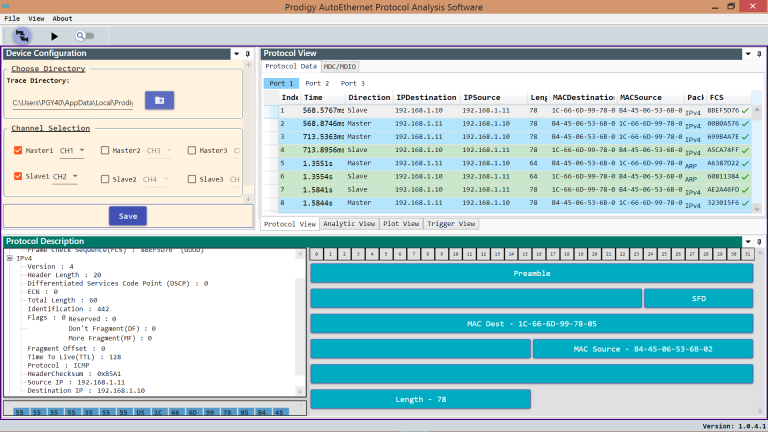Switch to the Trigger View tab
The height and width of the screenshot is (432, 768).
click(451, 224)
